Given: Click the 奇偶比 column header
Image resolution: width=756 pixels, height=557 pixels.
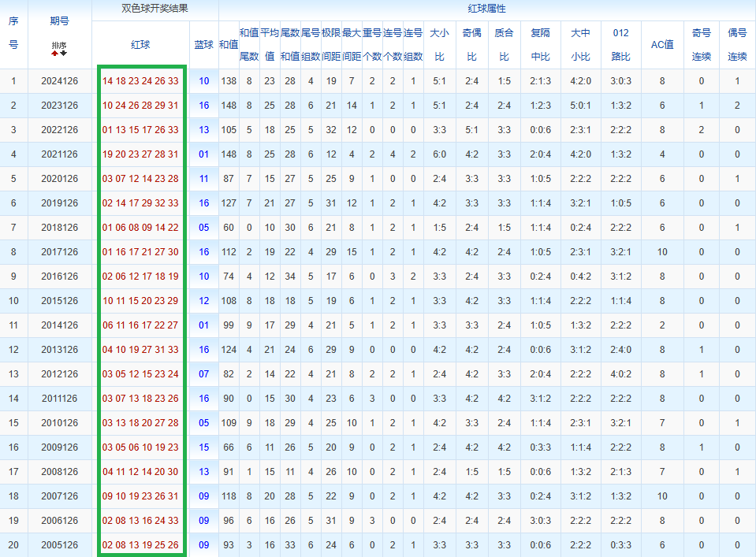Looking at the screenshot, I should pos(471,44).
